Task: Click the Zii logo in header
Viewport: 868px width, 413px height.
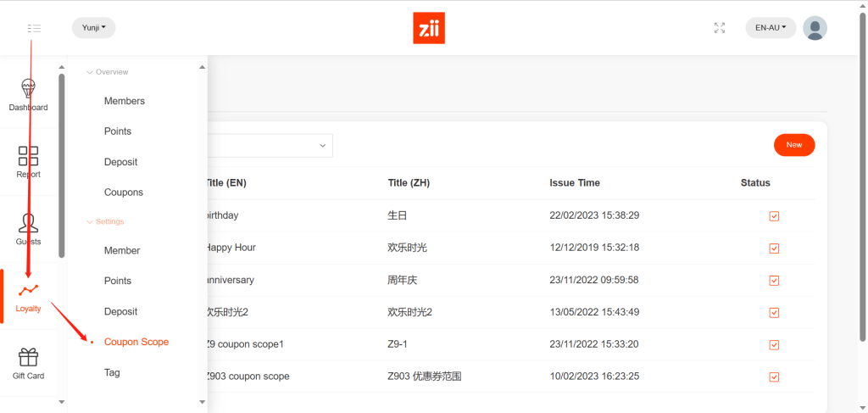Action: click(428, 28)
